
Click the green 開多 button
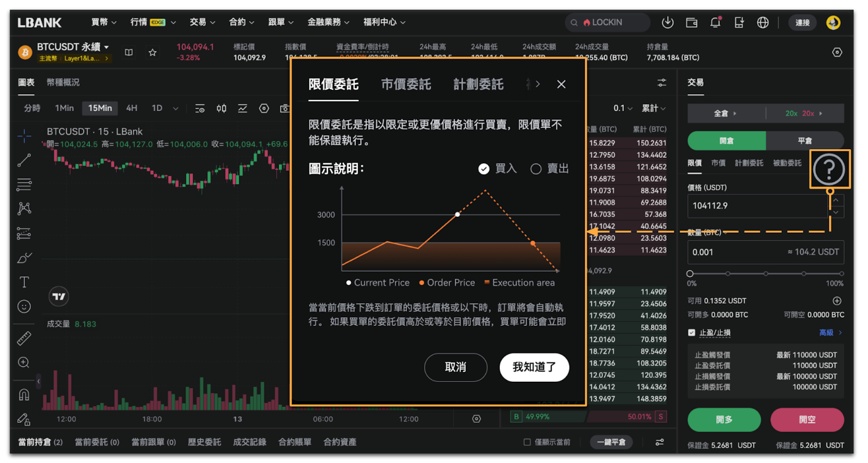pos(724,420)
